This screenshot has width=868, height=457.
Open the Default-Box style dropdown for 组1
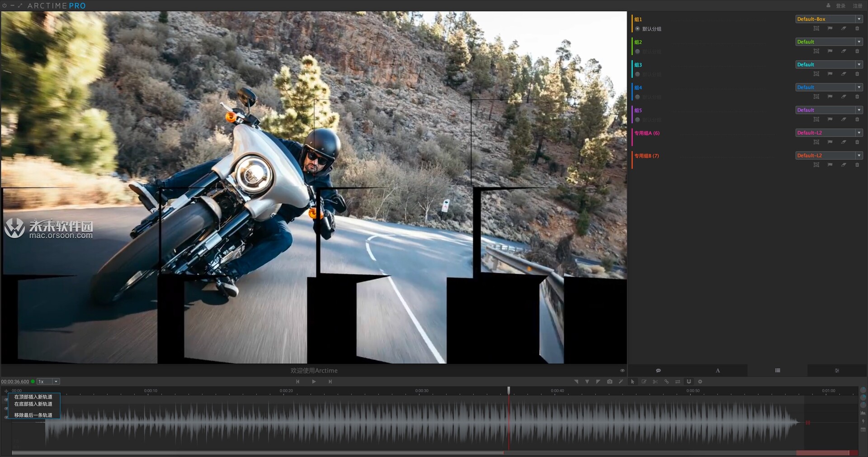coord(829,19)
